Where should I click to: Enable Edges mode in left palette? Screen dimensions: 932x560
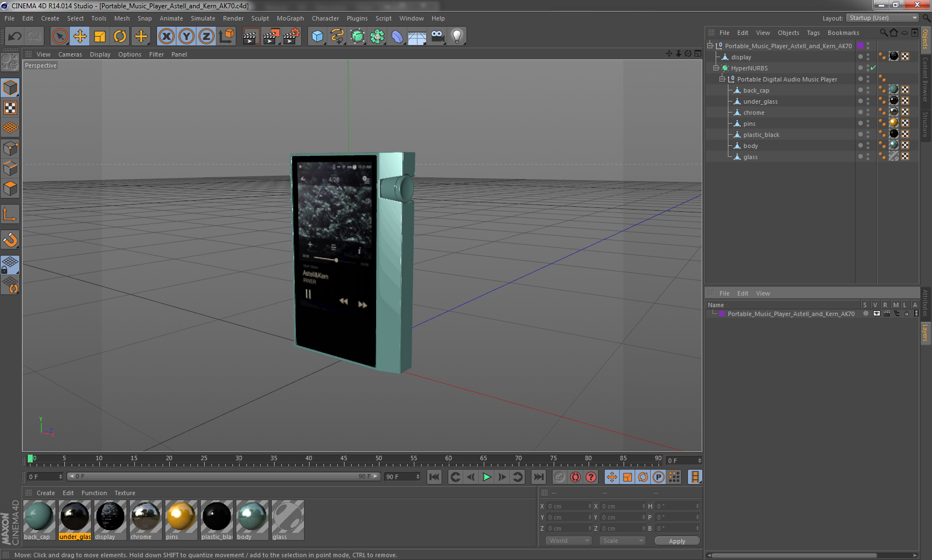(x=11, y=168)
